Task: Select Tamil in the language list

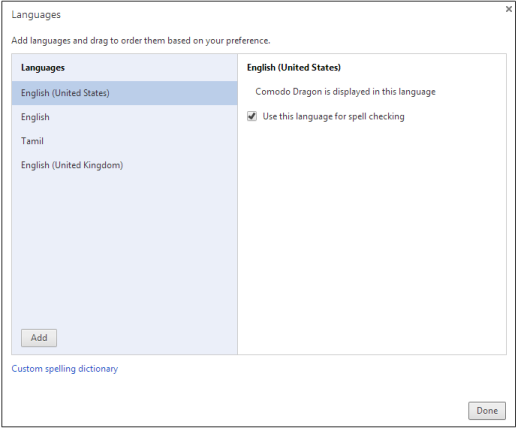Action: tap(124, 141)
